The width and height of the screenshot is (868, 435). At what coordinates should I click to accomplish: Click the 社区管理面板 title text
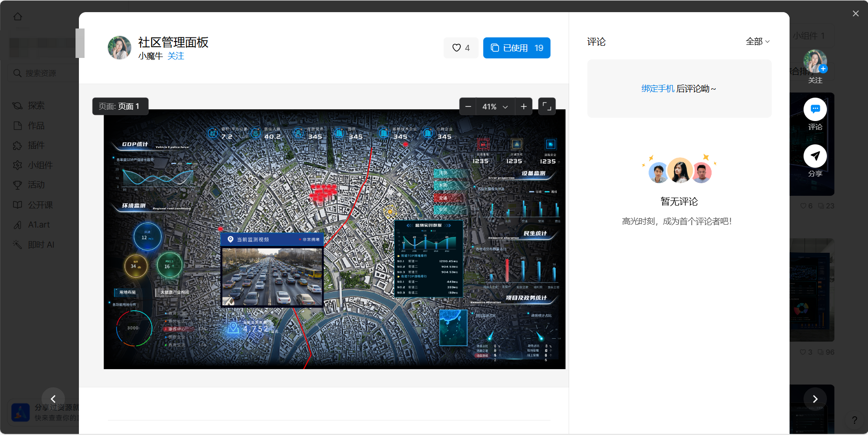click(x=173, y=43)
